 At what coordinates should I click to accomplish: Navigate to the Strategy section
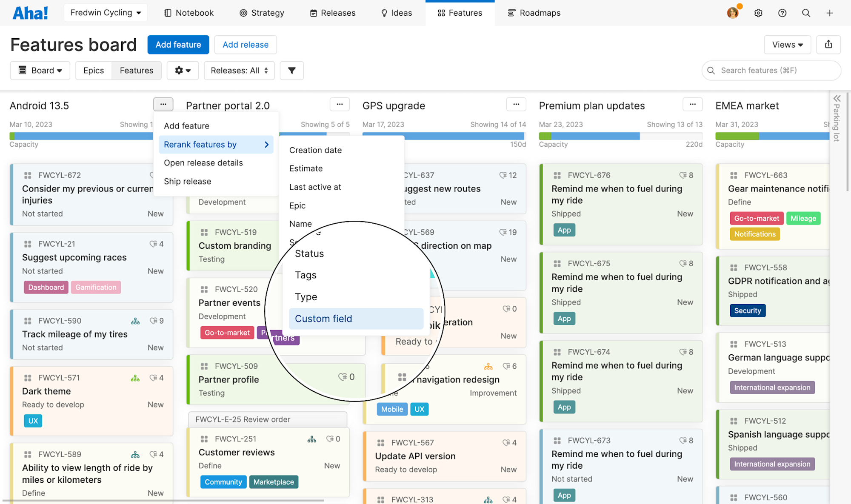(x=262, y=13)
